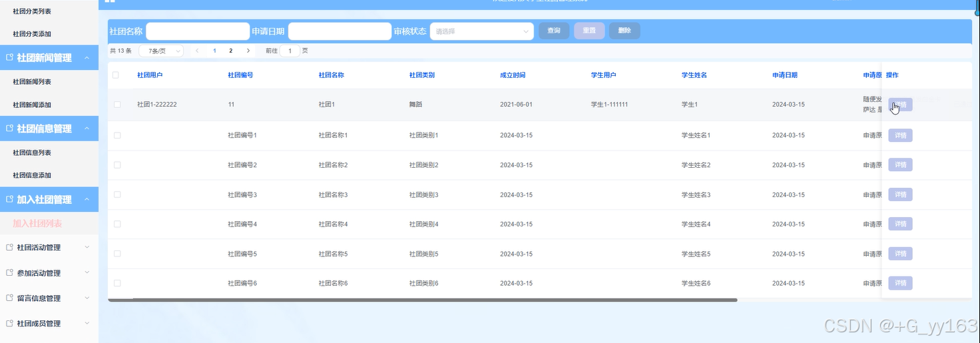980x343 pixels.
Task: Check the row checkbox for 社团编号1
Action: (117, 135)
